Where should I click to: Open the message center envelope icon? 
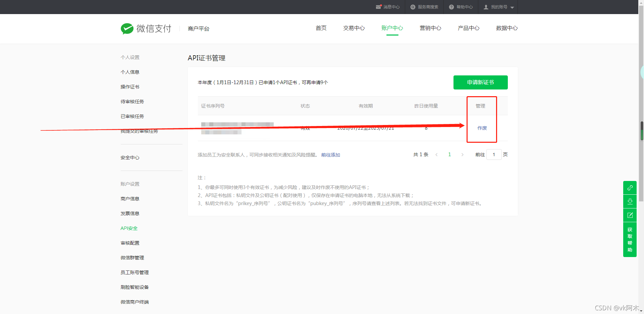[379, 7]
